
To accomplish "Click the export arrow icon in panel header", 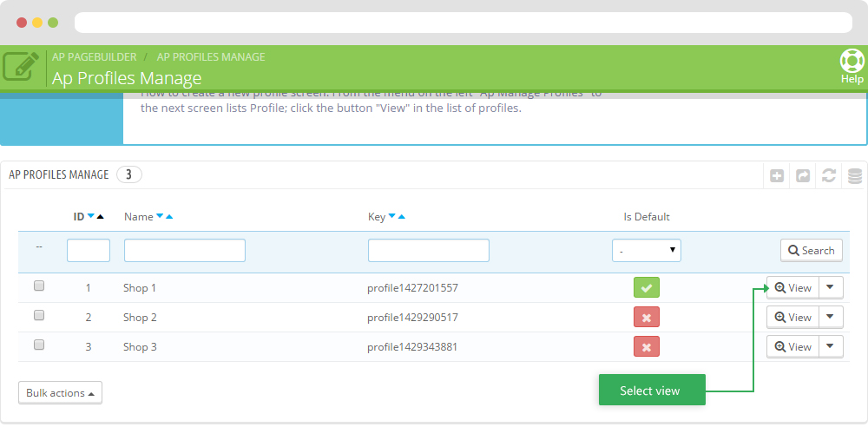I will coord(803,175).
